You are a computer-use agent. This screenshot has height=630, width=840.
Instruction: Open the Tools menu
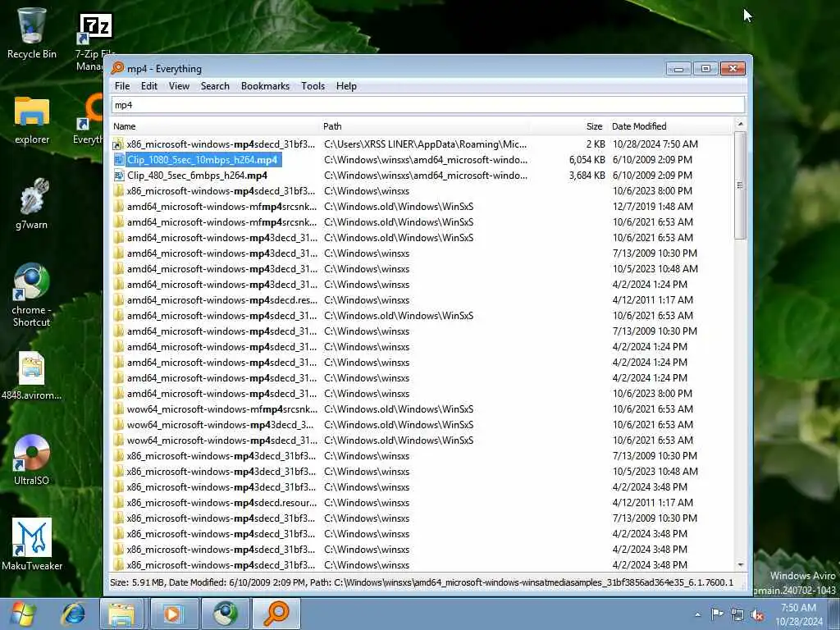click(313, 85)
